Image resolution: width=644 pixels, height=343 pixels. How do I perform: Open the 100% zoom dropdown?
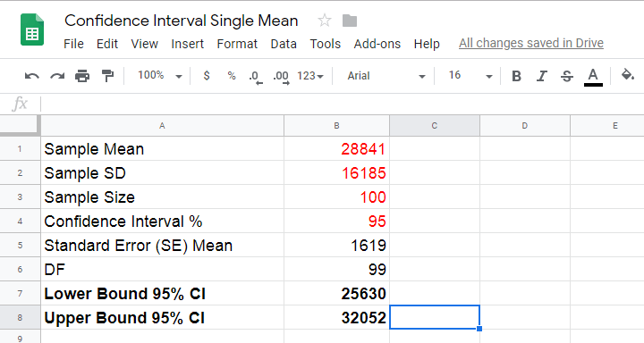160,76
